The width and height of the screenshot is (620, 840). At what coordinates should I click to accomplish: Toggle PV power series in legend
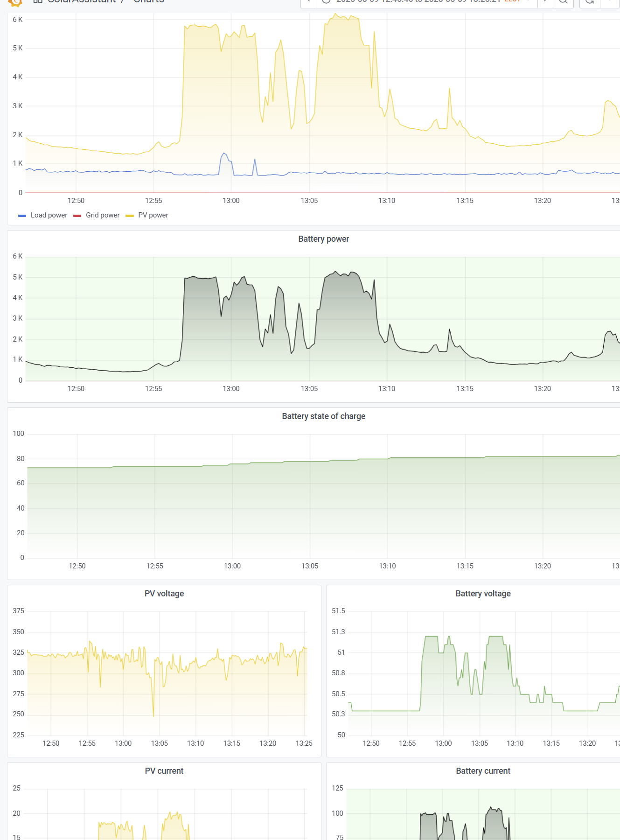click(x=153, y=215)
